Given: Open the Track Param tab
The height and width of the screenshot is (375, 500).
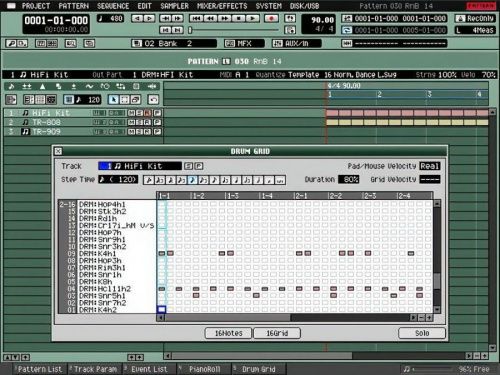Looking at the screenshot, I should [x=95, y=369].
